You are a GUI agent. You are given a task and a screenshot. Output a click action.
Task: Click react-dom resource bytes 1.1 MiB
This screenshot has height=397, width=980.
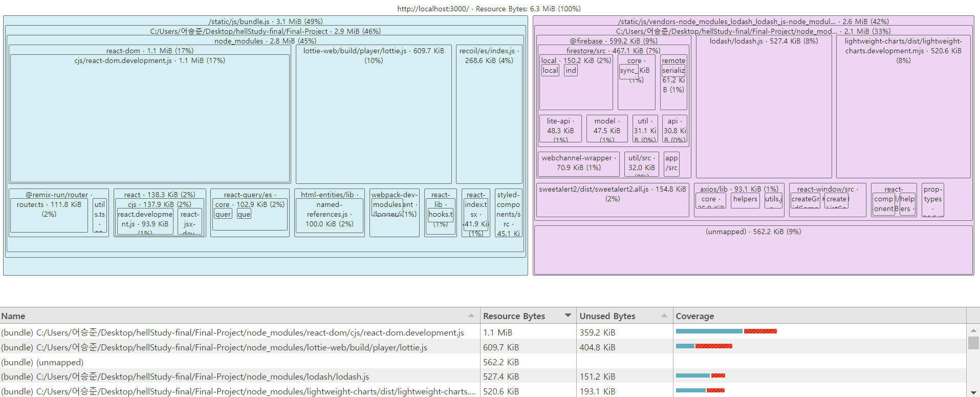[497, 332]
